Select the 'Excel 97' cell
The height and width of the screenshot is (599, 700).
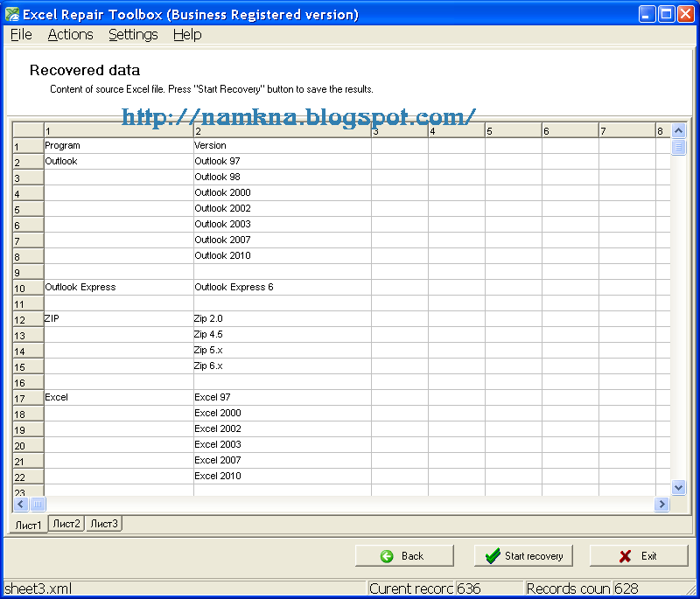click(282, 397)
